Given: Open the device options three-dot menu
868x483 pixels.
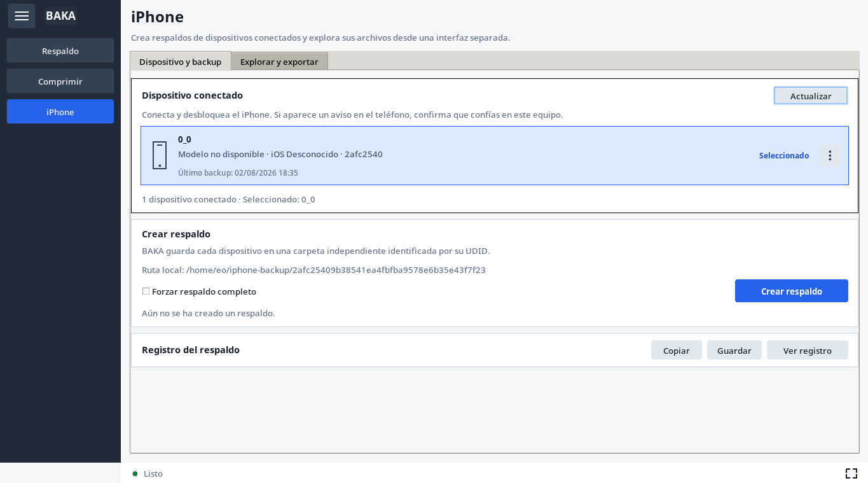Looking at the screenshot, I should pos(829,155).
